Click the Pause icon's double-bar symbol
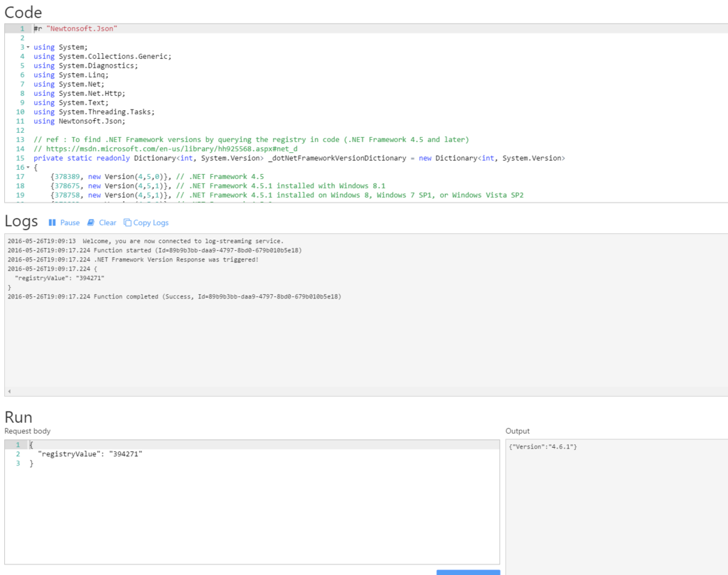 pos(54,222)
